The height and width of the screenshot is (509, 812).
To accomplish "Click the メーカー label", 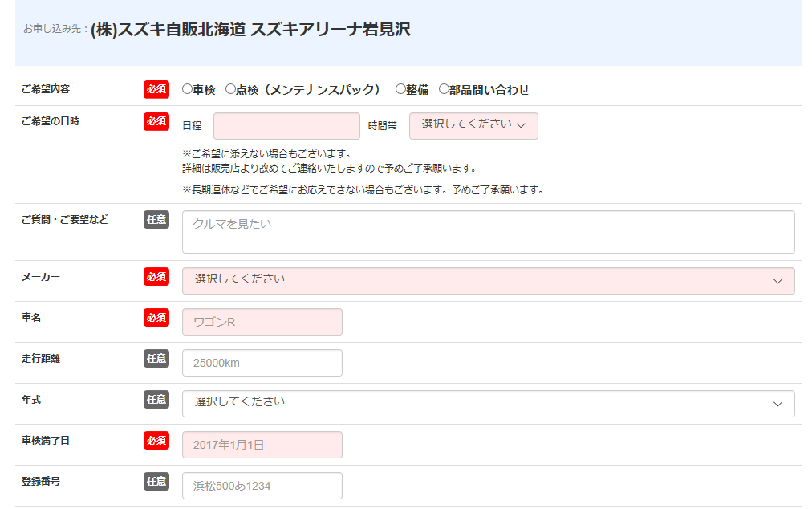I will tap(41, 277).
